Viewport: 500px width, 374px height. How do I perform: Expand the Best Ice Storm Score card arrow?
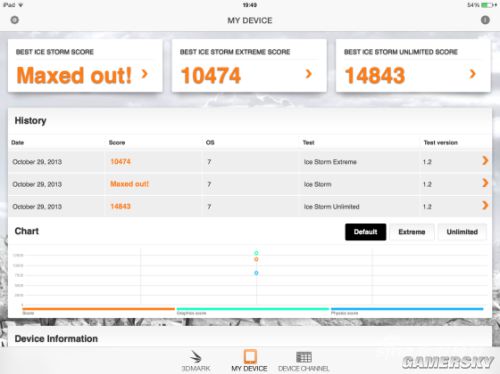pyautogui.click(x=145, y=74)
